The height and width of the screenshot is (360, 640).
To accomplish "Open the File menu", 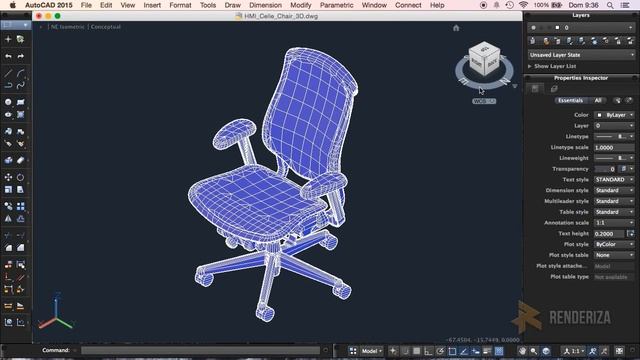I will [x=86, y=5].
